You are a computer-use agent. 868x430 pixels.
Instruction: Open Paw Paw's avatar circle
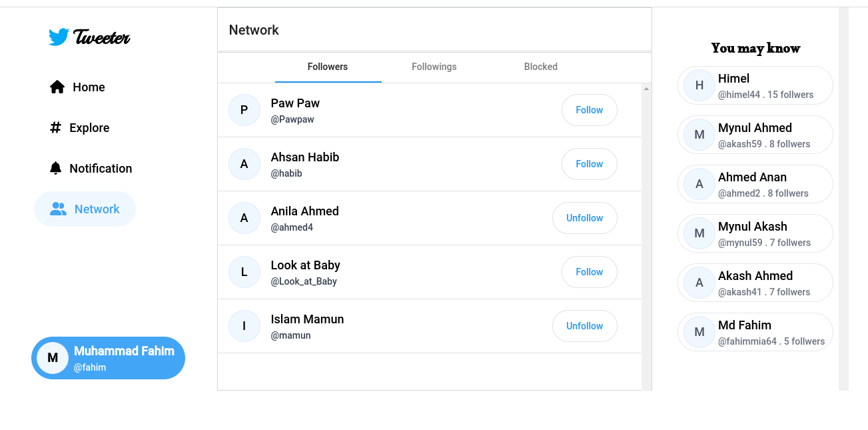(244, 109)
